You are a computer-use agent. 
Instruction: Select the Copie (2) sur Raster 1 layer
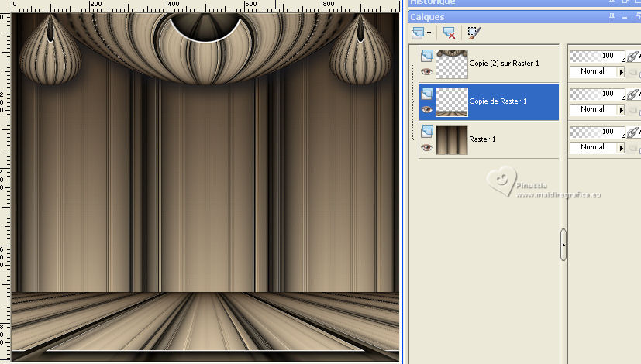click(x=504, y=64)
